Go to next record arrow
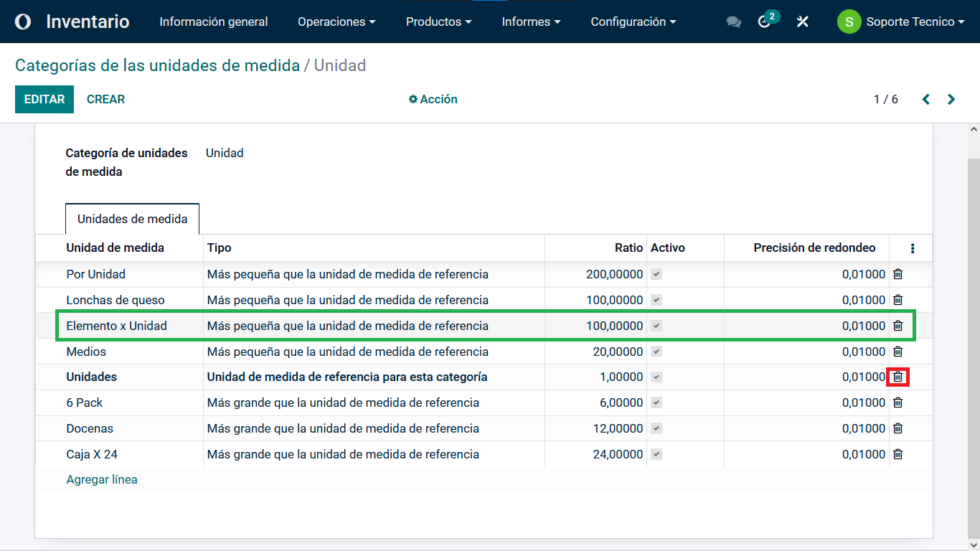Viewport: 980px width, 551px height. pos(951,100)
